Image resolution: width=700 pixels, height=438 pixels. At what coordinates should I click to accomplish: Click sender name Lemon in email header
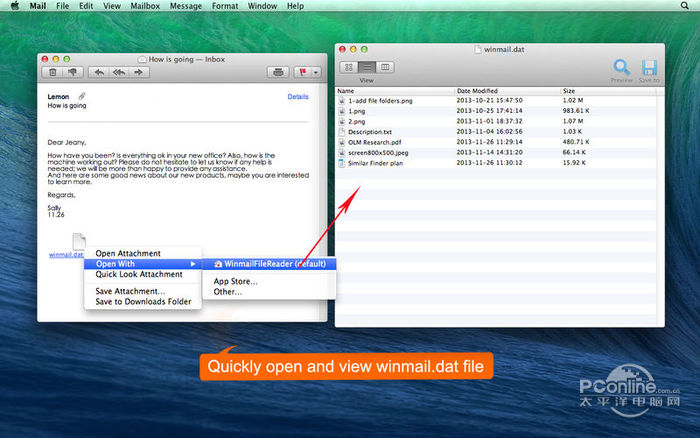point(58,96)
